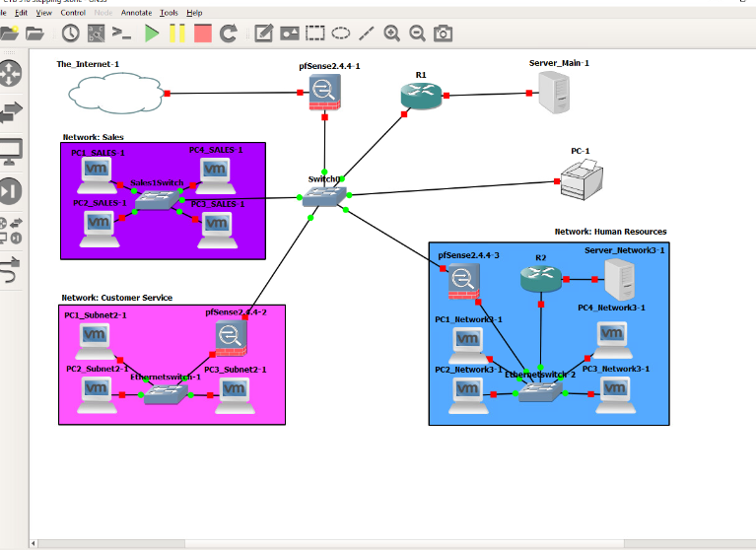This screenshot has height=550, width=756.
Task: Browse all devices in sidebar
Action: 11,231
